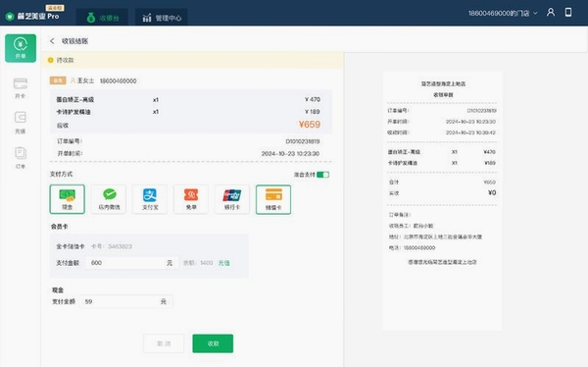Viewport: 588px width, 367px height.
Task: Switch to 管理中心 management center tab
Action: (162, 18)
